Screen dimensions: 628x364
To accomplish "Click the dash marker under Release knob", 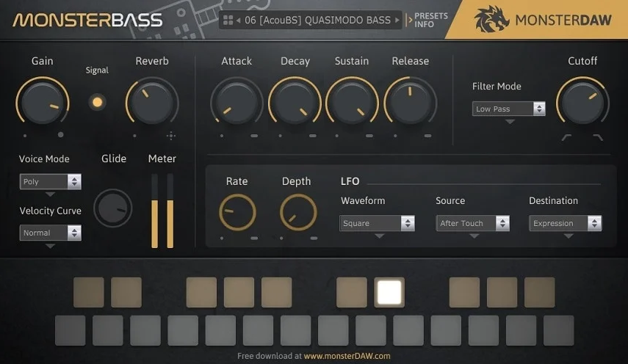I will pos(427,136).
